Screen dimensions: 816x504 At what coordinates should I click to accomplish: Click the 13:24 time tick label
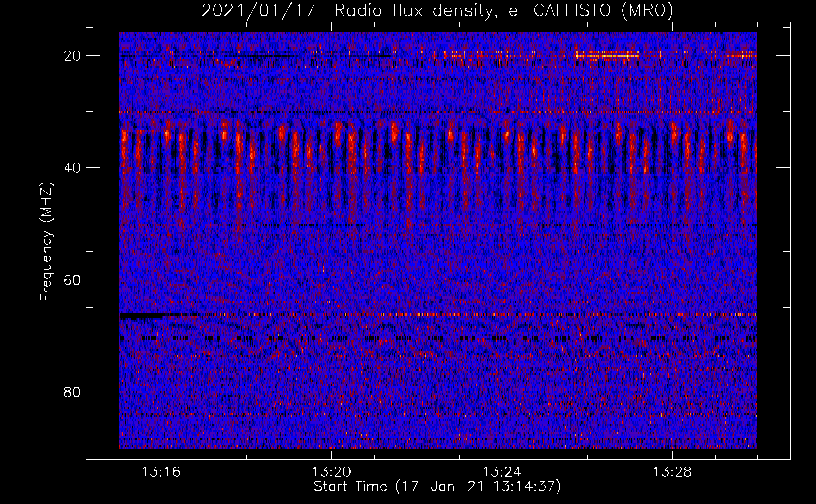point(502,472)
